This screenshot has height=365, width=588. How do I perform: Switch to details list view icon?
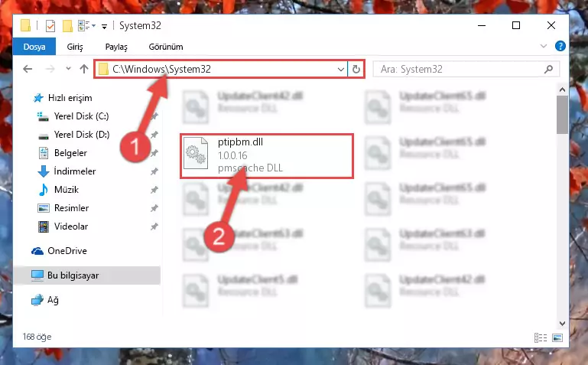point(541,337)
